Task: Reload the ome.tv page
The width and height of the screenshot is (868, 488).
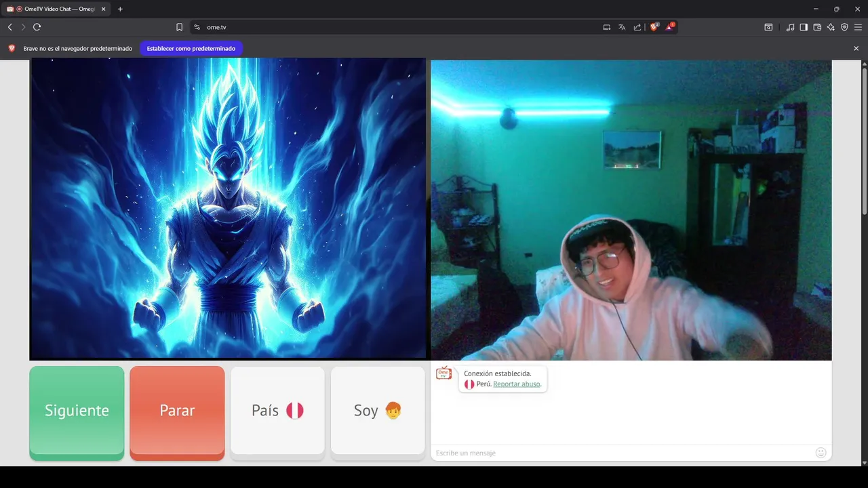Action: pyautogui.click(x=37, y=27)
